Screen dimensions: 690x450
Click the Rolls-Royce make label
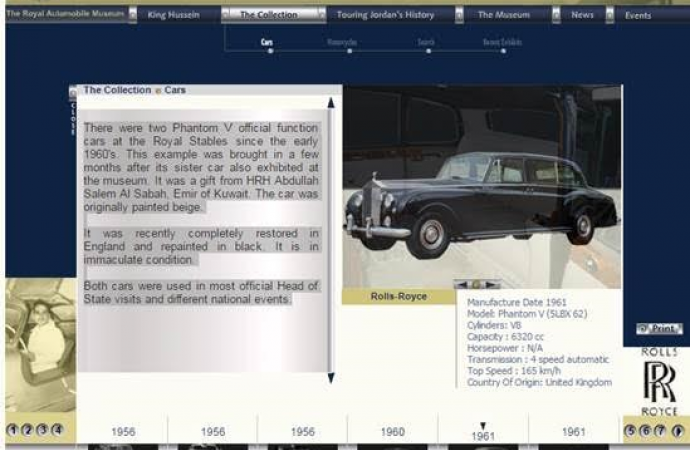(x=399, y=296)
